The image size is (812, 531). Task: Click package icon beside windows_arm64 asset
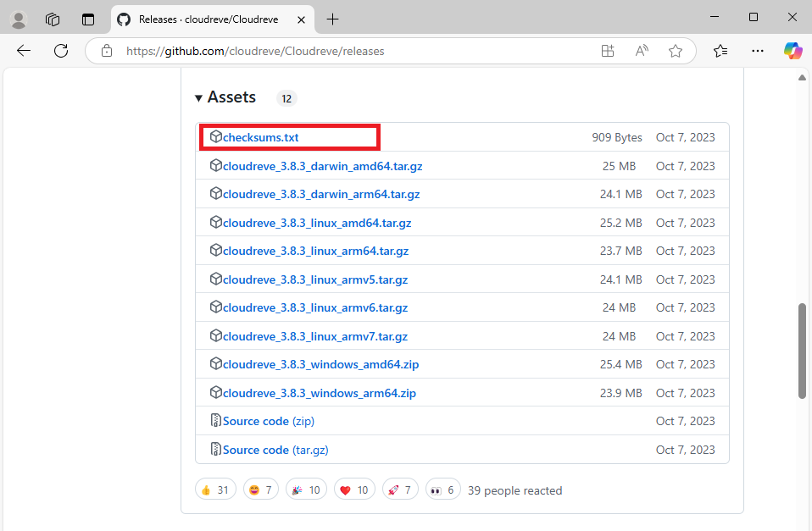tap(216, 392)
